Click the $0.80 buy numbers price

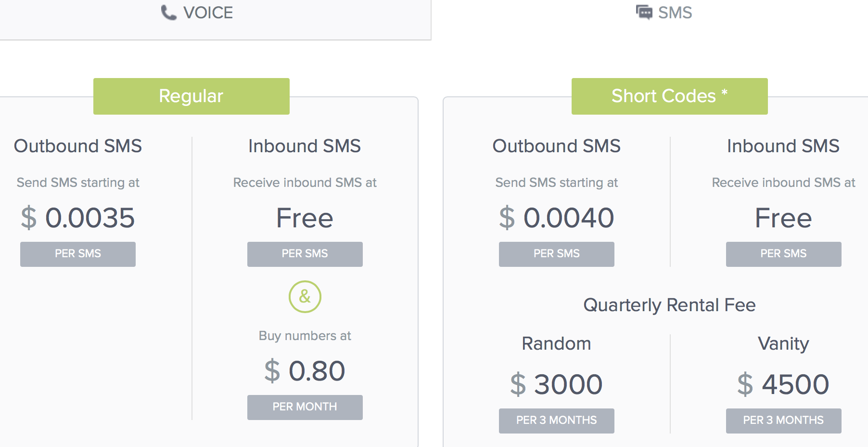click(x=305, y=371)
